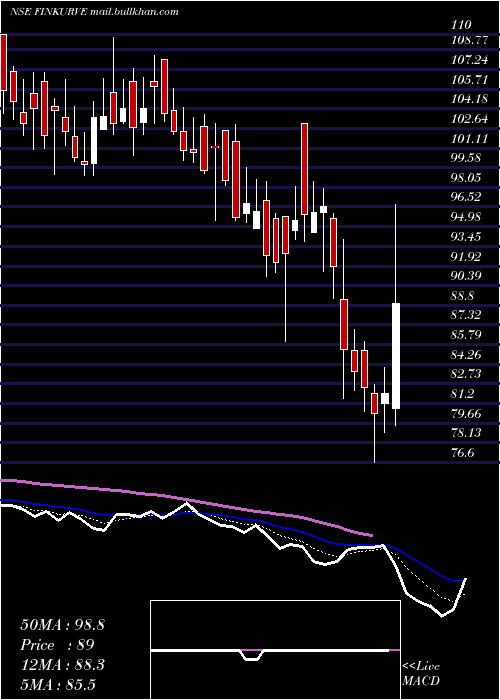Click the 108.77 price axis label

(x=469, y=41)
